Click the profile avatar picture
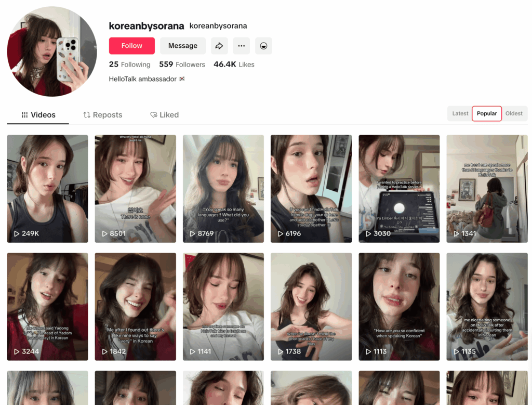 [52, 51]
